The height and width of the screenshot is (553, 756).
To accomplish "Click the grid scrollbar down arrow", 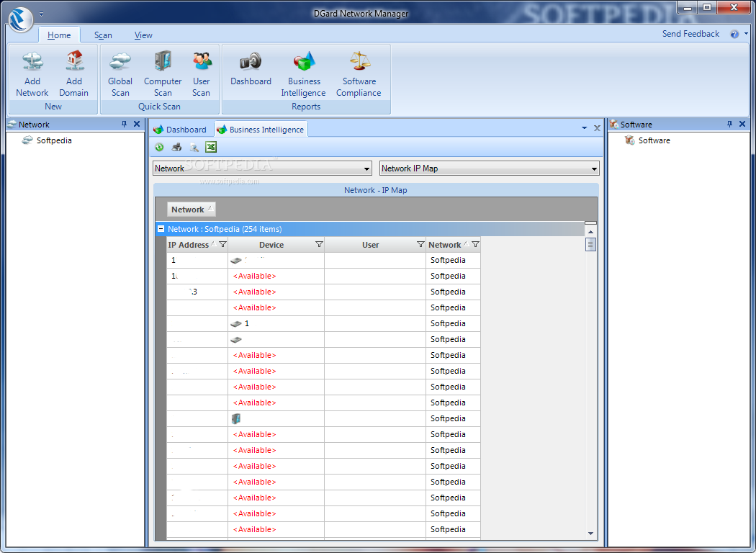I will click(x=590, y=534).
